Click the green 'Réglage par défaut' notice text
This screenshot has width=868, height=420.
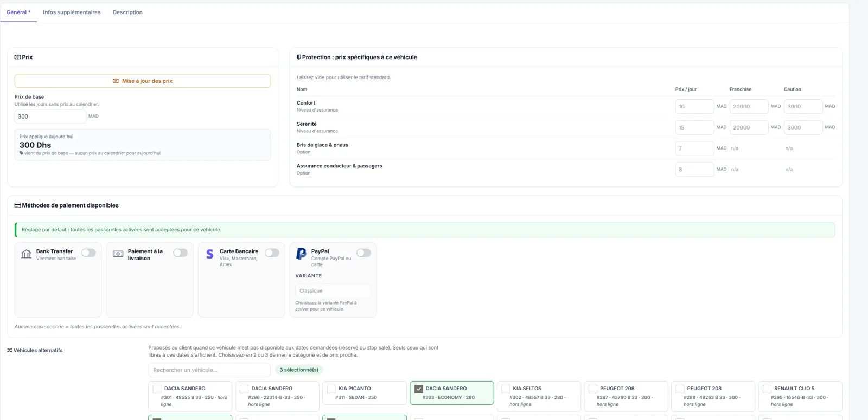coord(122,230)
